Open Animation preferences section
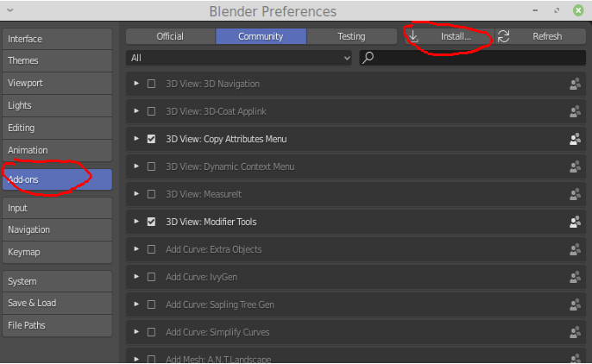Screen dimensions: 592x364 tap(57, 150)
